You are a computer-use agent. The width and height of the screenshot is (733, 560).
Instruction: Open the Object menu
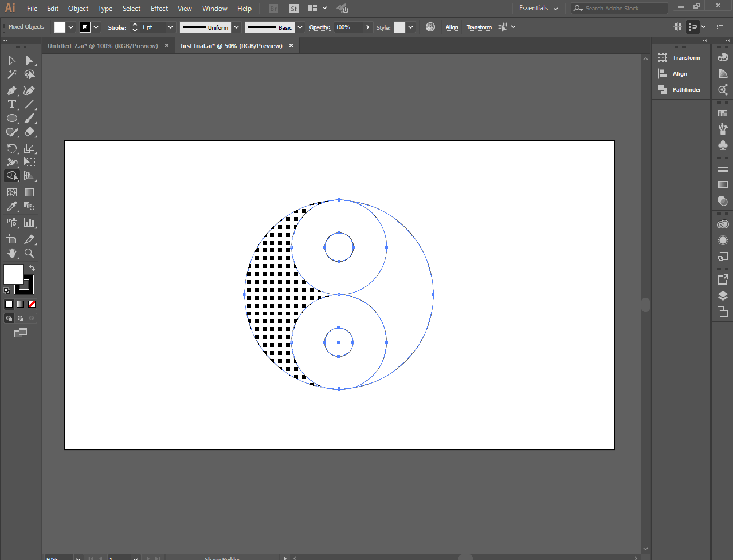[78, 9]
